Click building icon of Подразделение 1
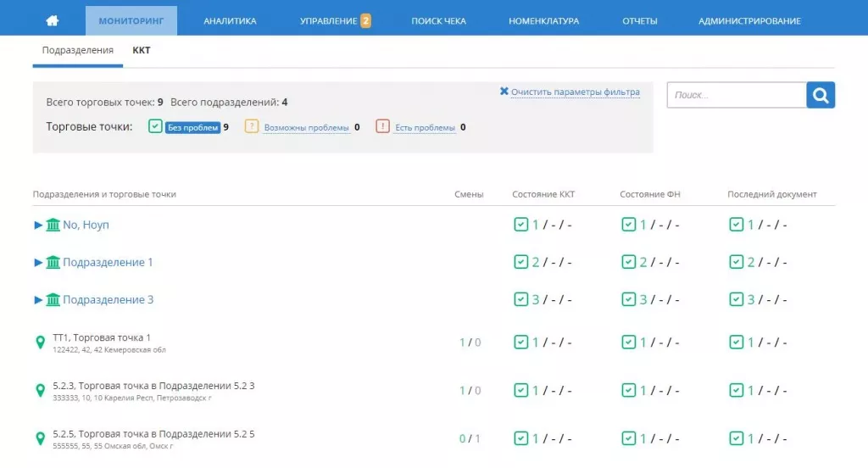This screenshot has height=468, width=868. tap(53, 263)
